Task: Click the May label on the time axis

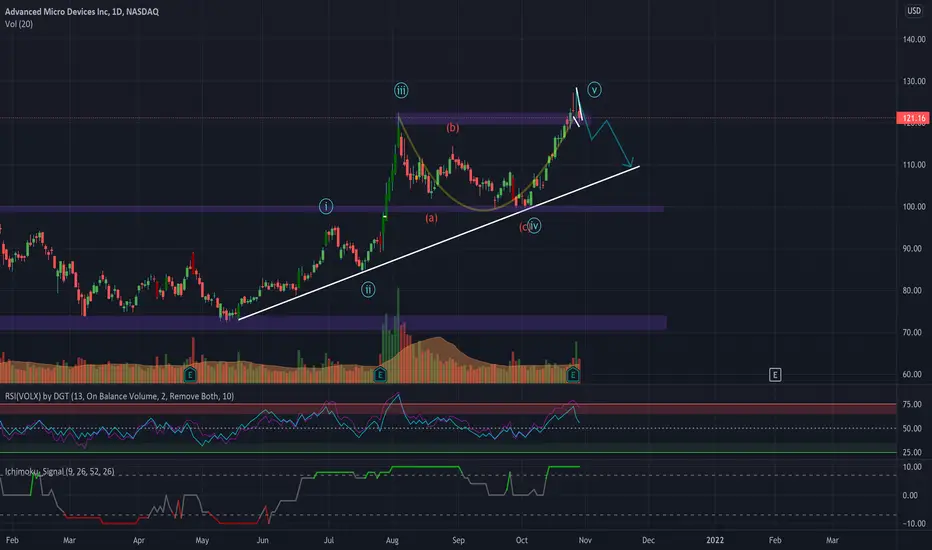Action: pos(202,540)
